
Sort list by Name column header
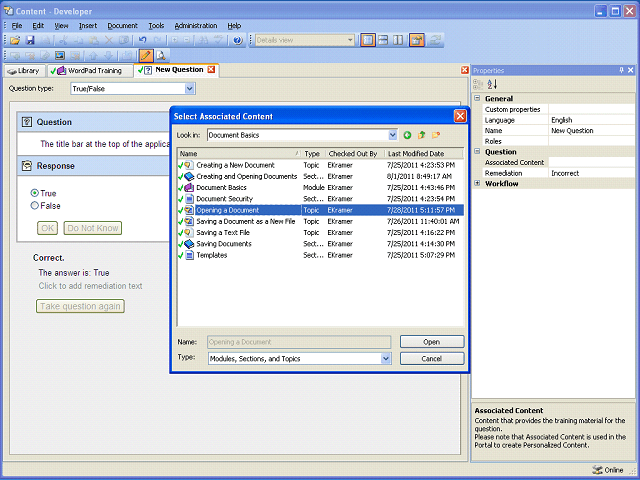(x=239, y=154)
